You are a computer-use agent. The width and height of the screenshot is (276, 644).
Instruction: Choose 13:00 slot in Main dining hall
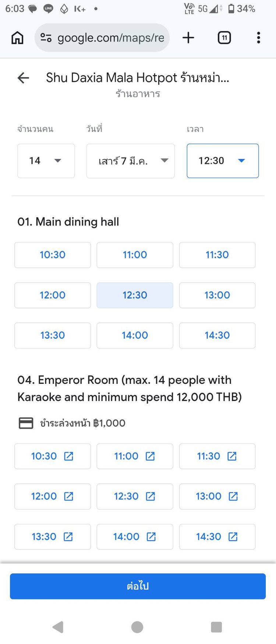217,295
